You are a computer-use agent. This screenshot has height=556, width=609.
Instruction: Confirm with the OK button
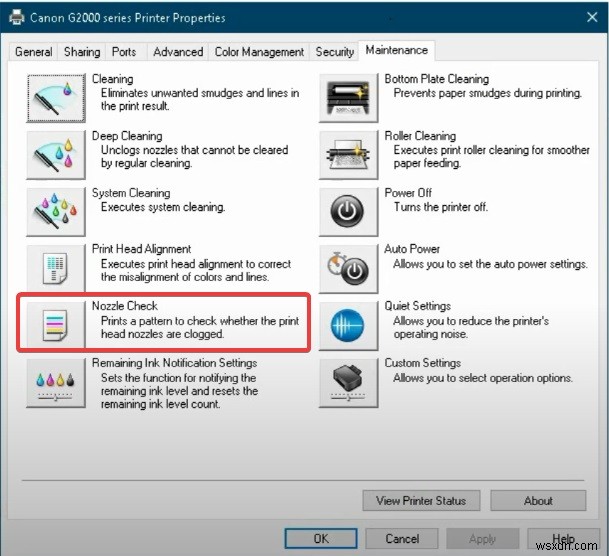321,539
